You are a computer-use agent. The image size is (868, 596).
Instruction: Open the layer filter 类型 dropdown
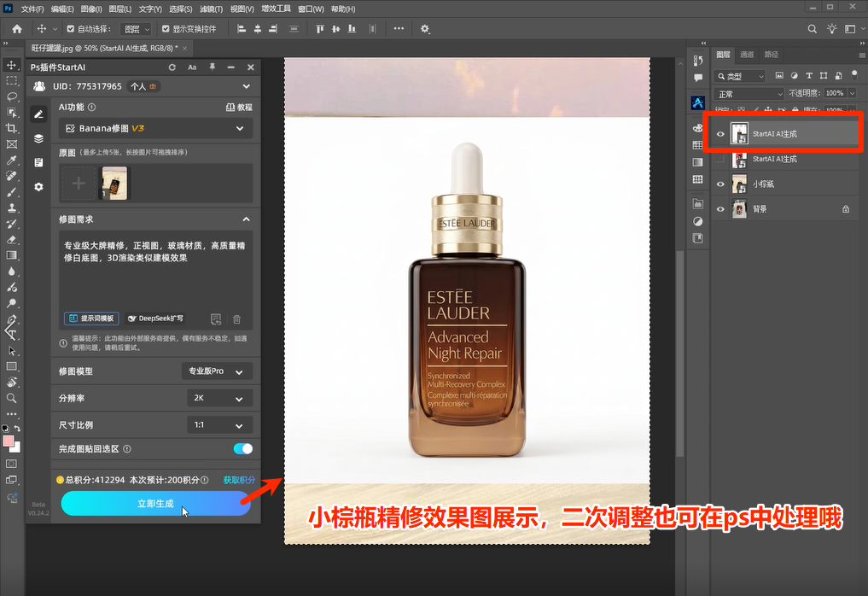click(740, 76)
